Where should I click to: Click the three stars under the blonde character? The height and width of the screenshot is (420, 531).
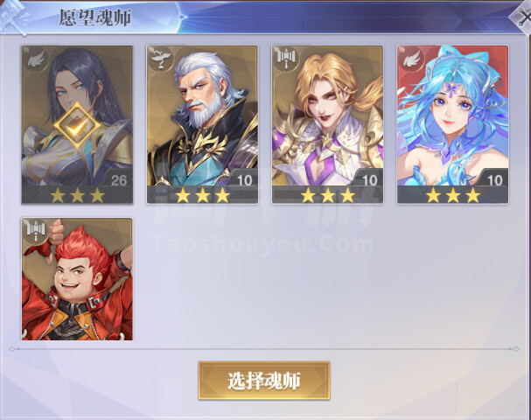point(328,195)
